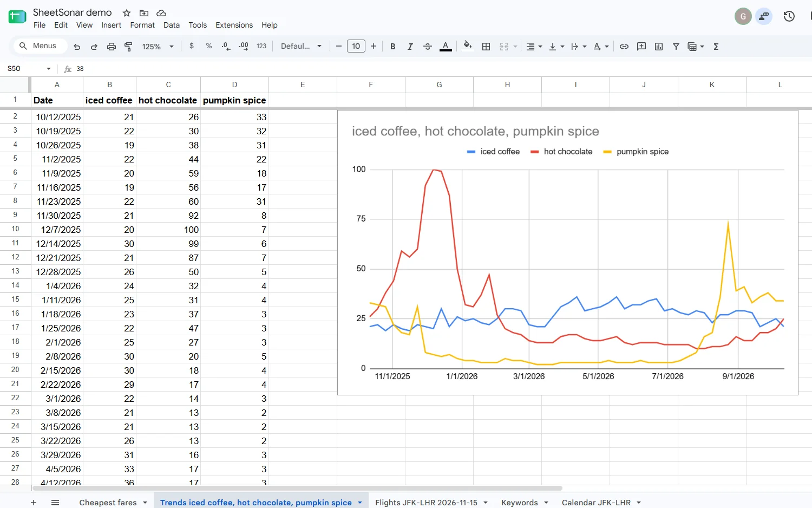Open the Insert menu
812x508 pixels.
point(111,25)
